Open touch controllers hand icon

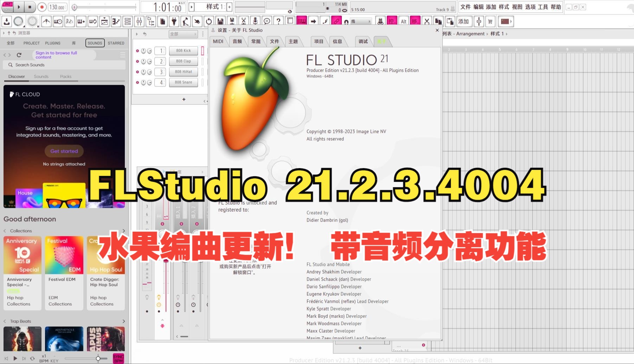click(197, 21)
